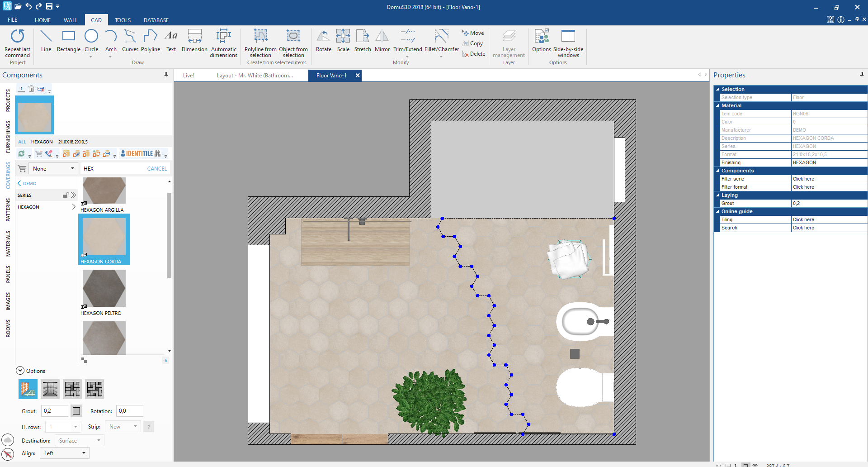Open the None cart dropdown
This screenshot has height=467, width=868.
pyautogui.click(x=53, y=168)
